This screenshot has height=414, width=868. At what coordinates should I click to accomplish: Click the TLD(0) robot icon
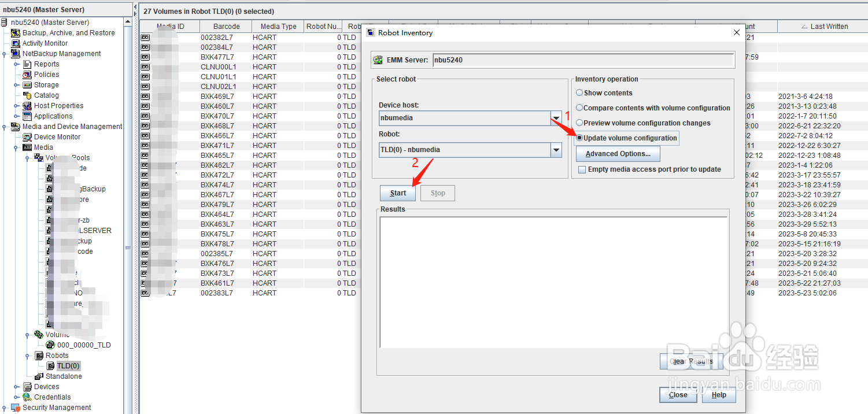pyautogui.click(x=50, y=366)
